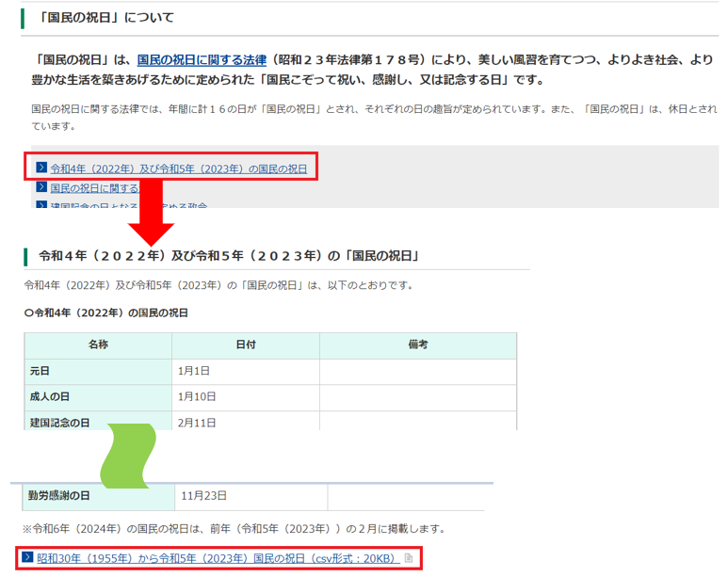Click the 元日 row name cell
This screenshot has height=577, width=728.
pos(98,372)
